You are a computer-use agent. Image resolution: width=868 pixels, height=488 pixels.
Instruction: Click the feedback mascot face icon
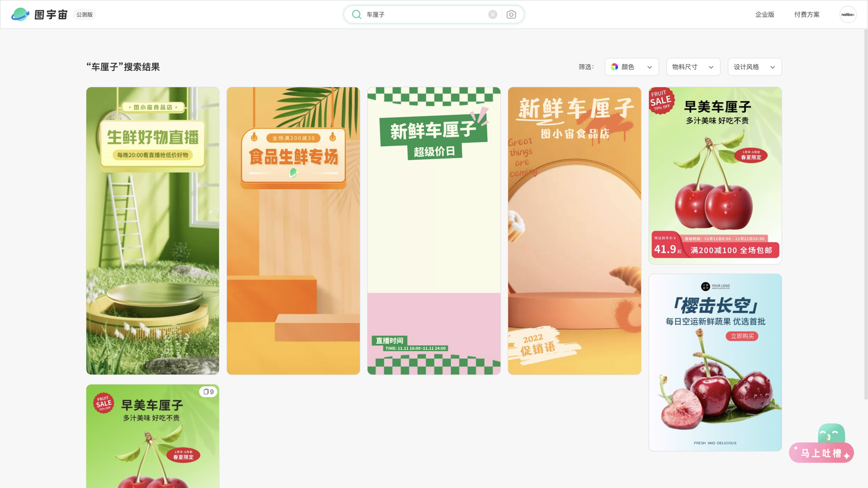(x=832, y=434)
